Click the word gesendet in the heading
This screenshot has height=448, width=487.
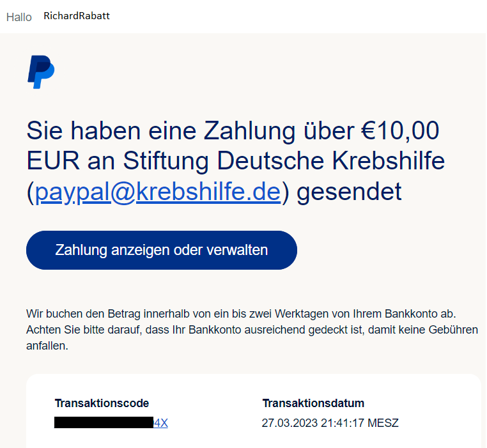pos(350,192)
